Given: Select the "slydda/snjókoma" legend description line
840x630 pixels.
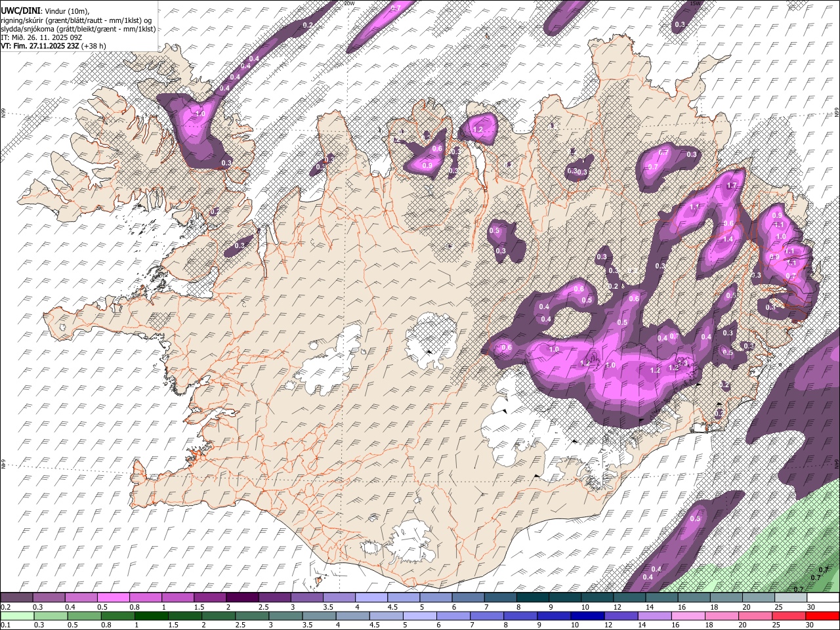Looking at the screenshot, I should [x=78, y=29].
